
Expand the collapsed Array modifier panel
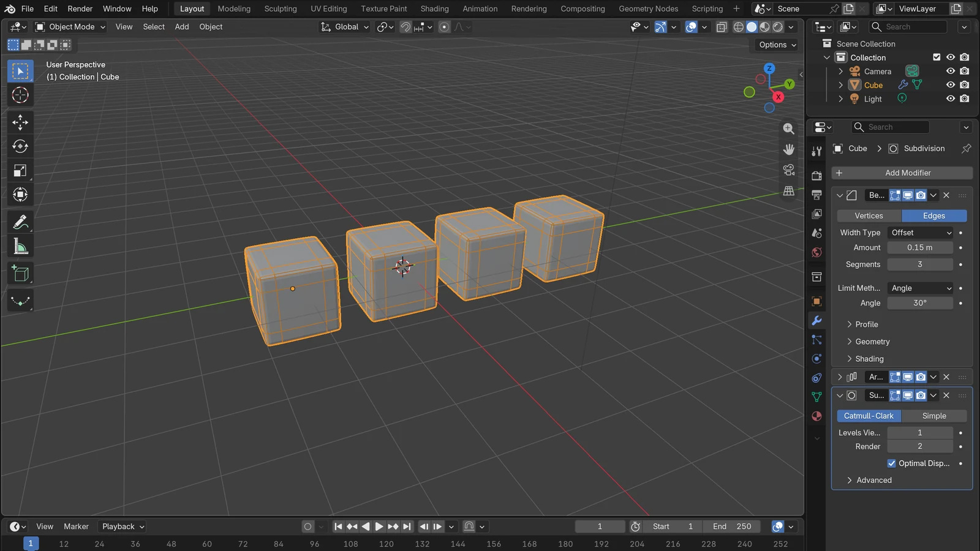coord(840,377)
